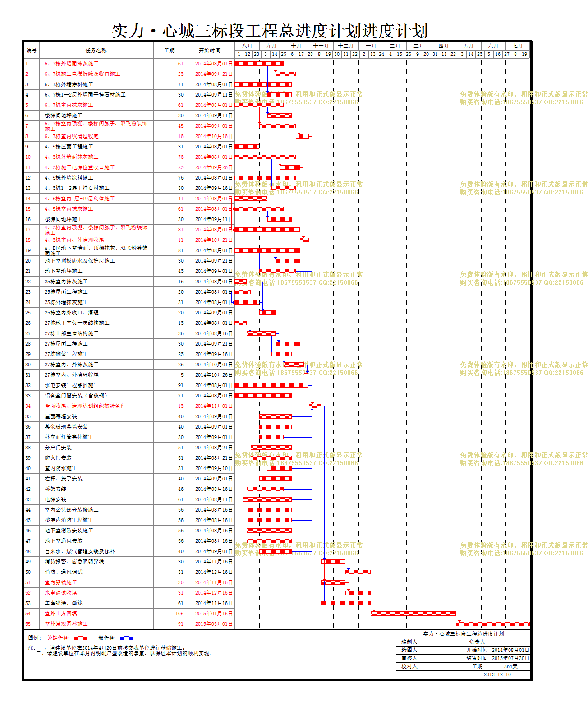Click the 关键任务 legend label

coord(58,638)
